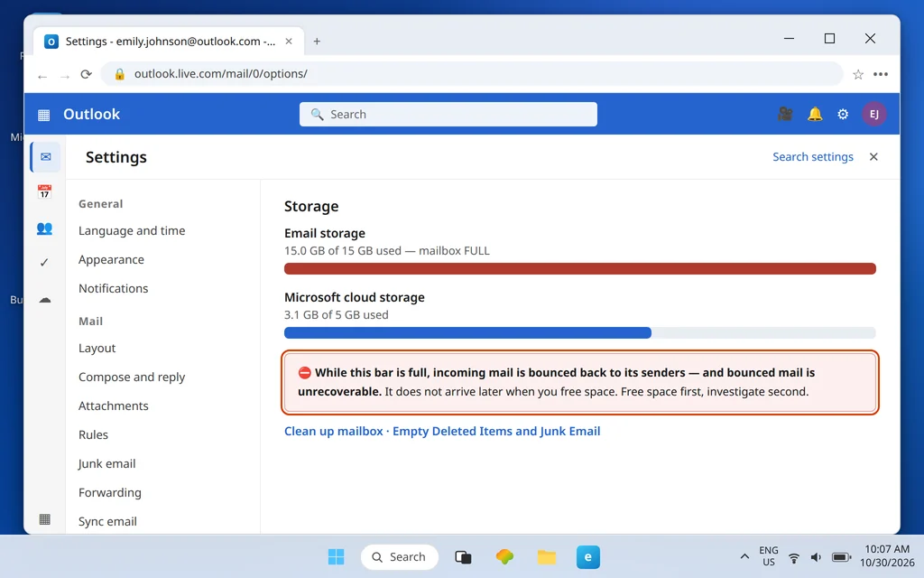Open Forwarding settings
The image size is (924, 578).
point(110,492)
